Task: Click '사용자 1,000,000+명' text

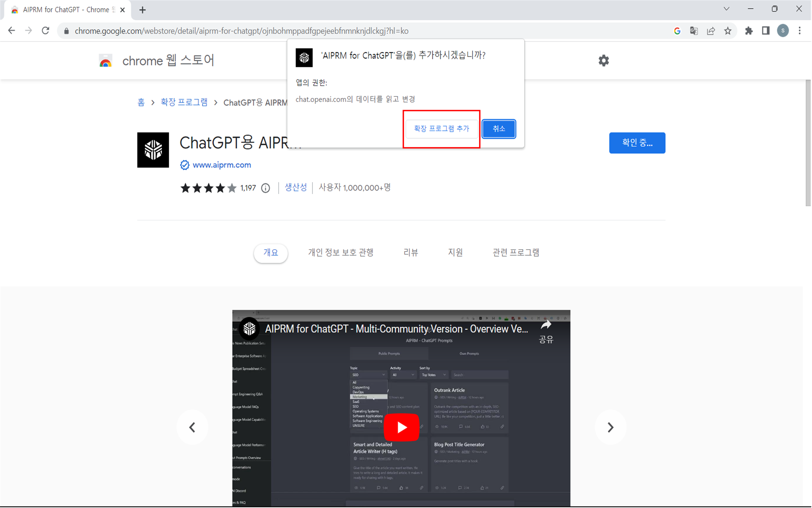Action: 355,188
